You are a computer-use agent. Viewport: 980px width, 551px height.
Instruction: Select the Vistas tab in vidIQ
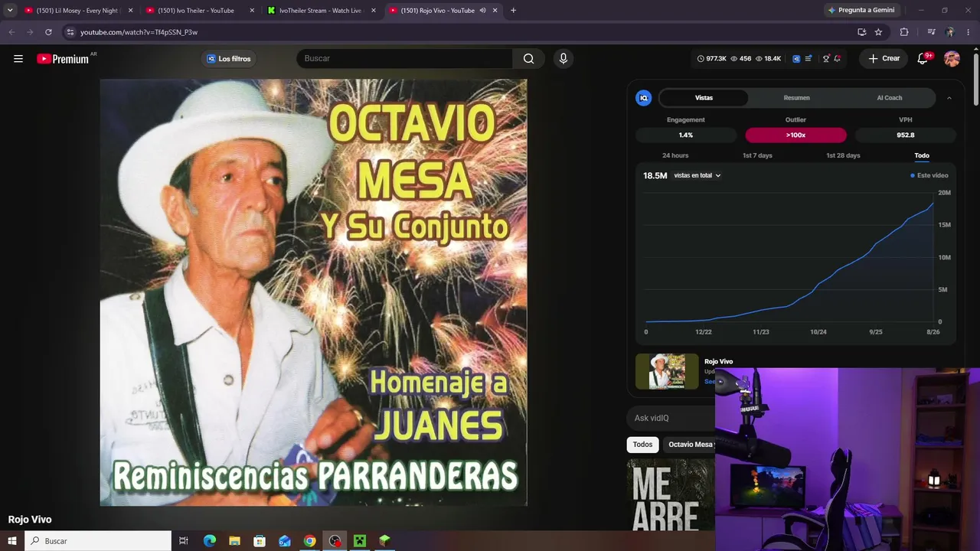pos(704,98)
